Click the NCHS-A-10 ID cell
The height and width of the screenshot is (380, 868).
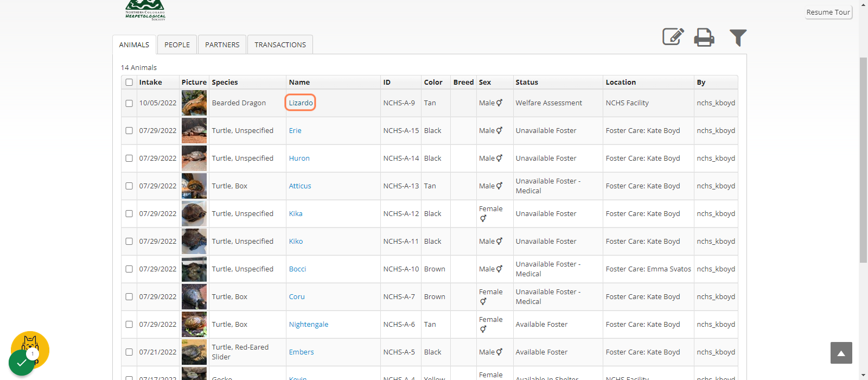pyautogui.click(x=401, y=269)
